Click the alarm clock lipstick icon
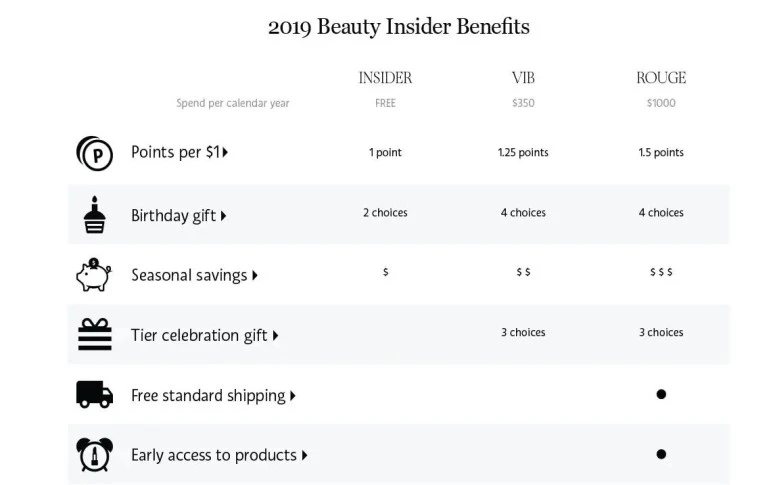 pos(94,454)
